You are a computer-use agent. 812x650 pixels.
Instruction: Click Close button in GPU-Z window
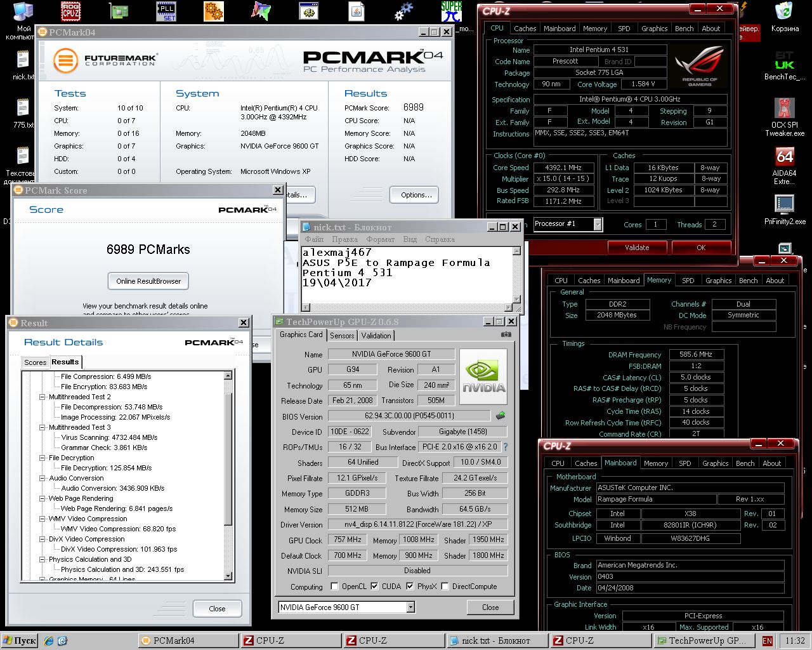point(490,607)
